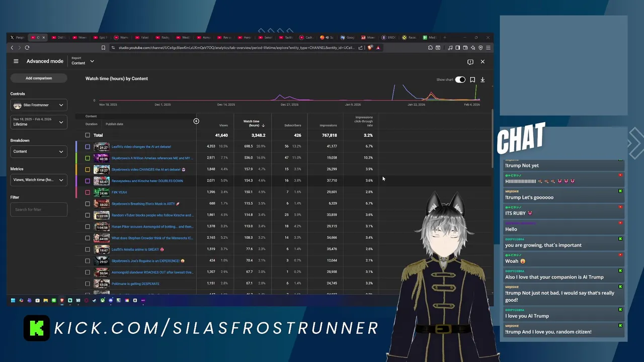
Task: Sort by the Duration column header
Action: (92, 124)
